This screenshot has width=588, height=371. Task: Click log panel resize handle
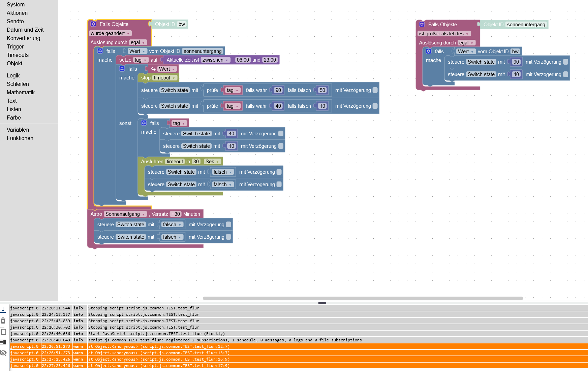(x=322, y=303)
